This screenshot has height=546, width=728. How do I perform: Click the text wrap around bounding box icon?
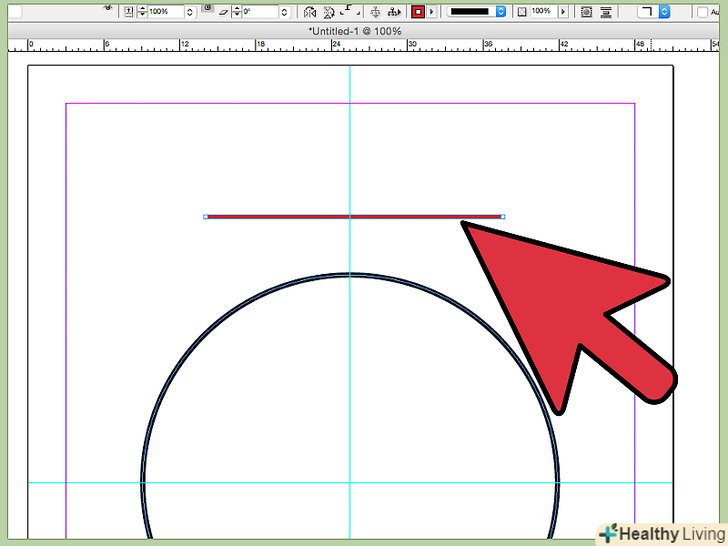tap(587, 12)
